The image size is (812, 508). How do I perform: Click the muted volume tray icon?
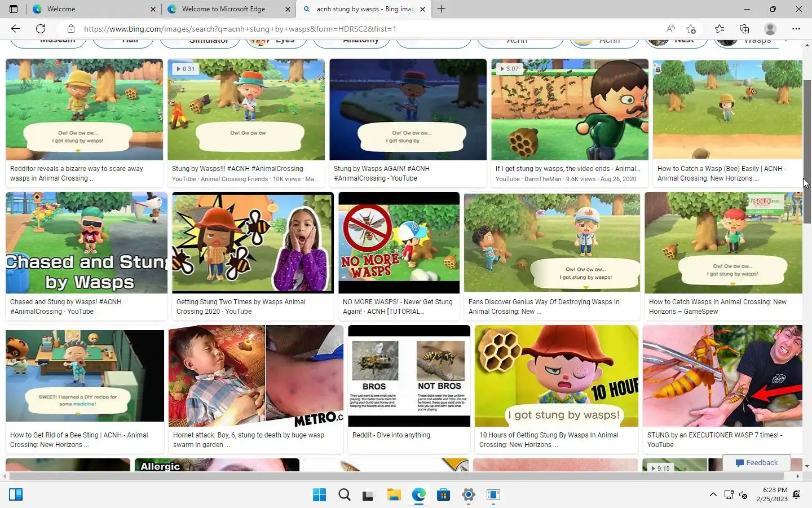pyautogui.click(x=743, y=495)
